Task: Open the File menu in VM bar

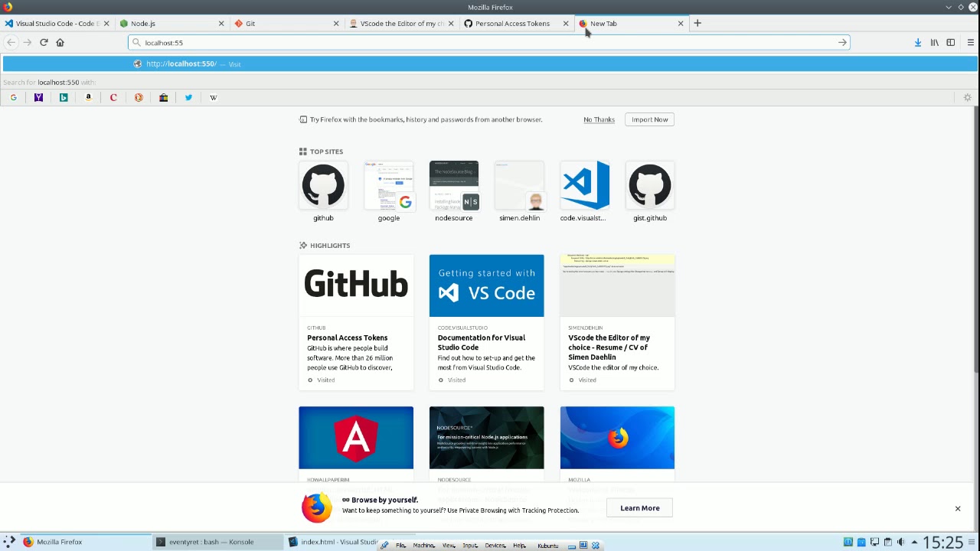Action: 400,546
